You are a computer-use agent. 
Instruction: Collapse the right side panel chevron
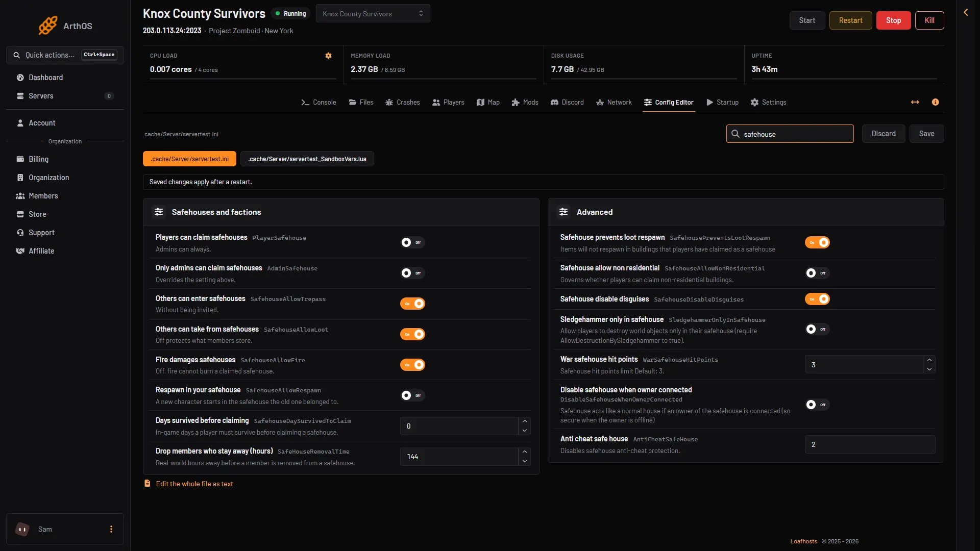pyautogui.click(x=966, y=12)
